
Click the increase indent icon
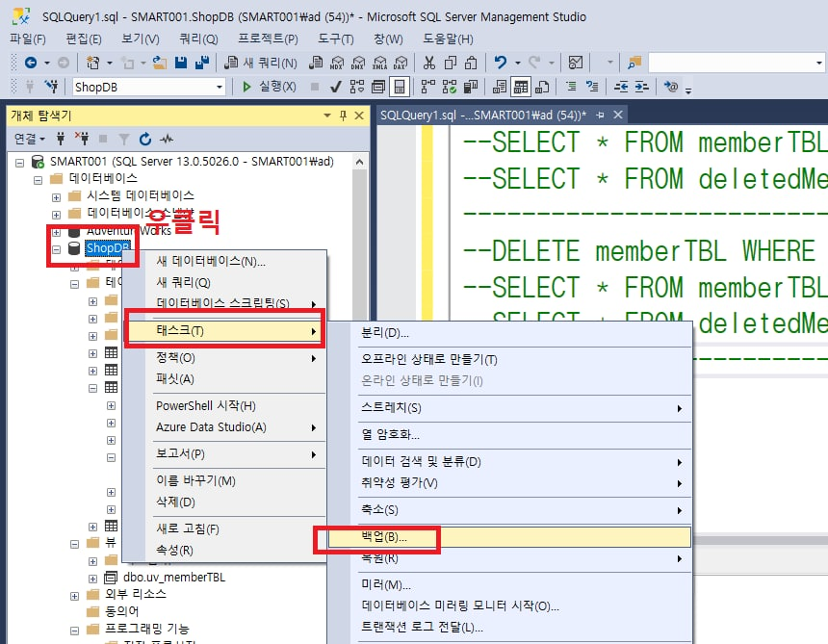pos(641,87)
